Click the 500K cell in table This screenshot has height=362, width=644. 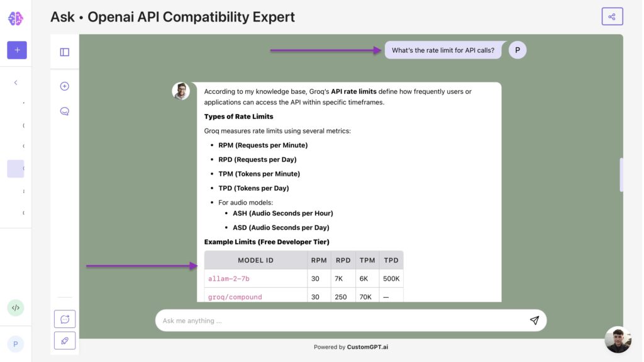point(391,278)
